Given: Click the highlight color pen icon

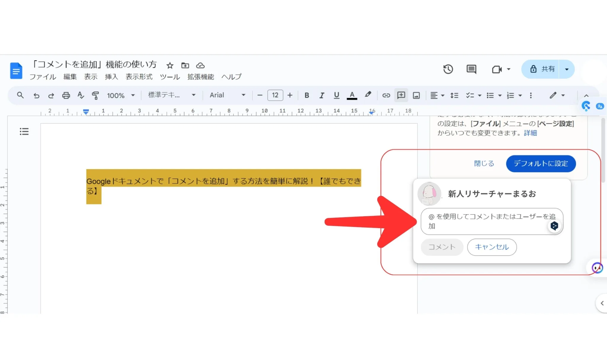Looking at the screenshot, I should click(x=368, y=95).
